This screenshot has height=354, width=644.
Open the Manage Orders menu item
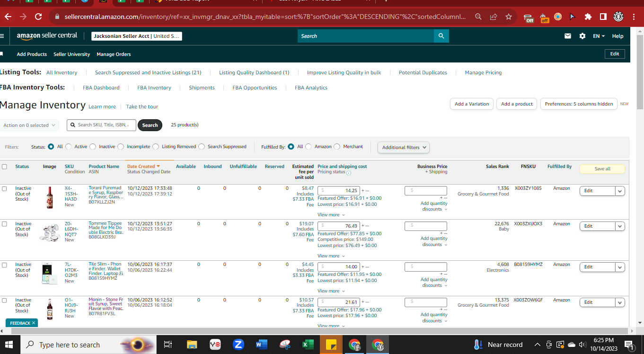114,54
